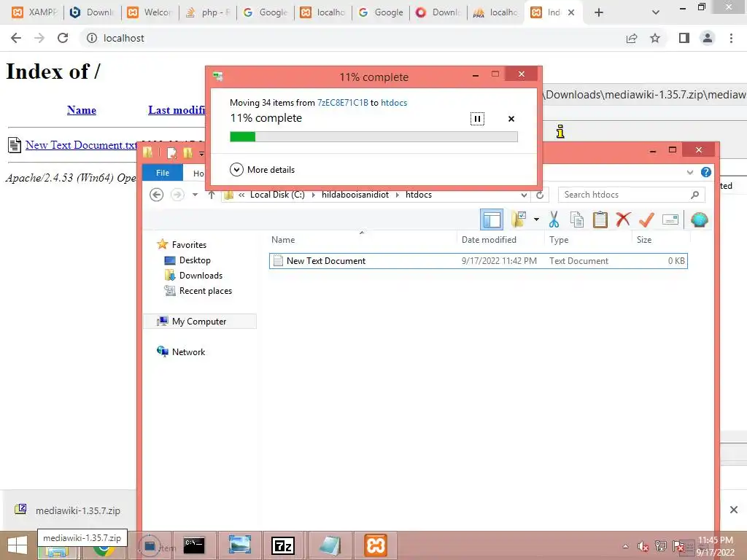Click the orange checkmark icon
Image resolution: width=747 pixels, height=560 pixels.
coord(646,219)
